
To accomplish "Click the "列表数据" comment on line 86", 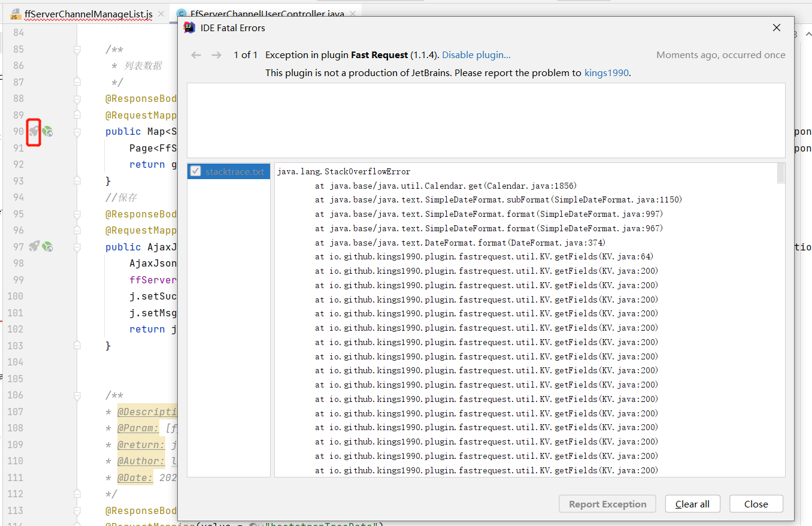I will click(x=143, y=65).
